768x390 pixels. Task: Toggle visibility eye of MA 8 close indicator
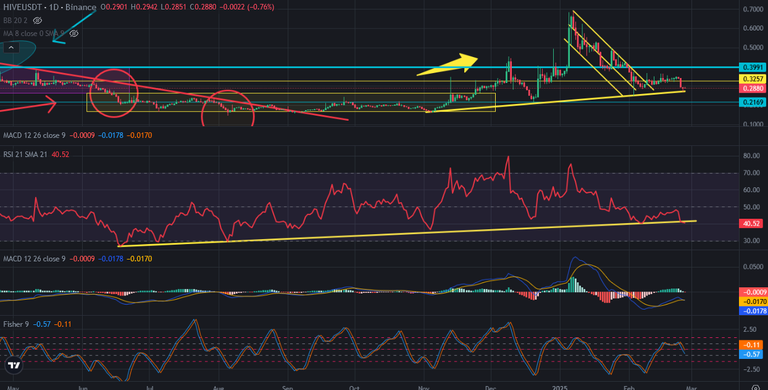[74, 33]
